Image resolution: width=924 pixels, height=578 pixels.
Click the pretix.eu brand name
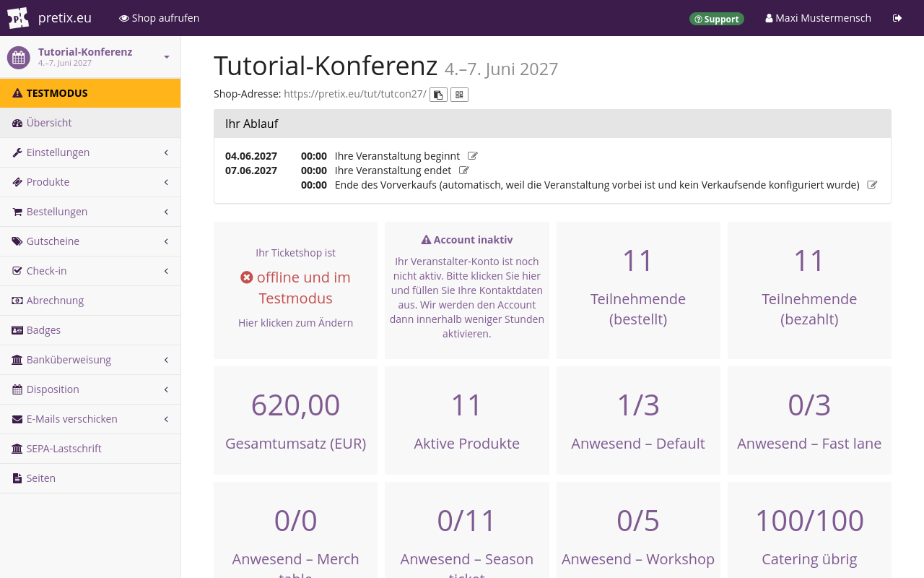[x=65, y=18]
